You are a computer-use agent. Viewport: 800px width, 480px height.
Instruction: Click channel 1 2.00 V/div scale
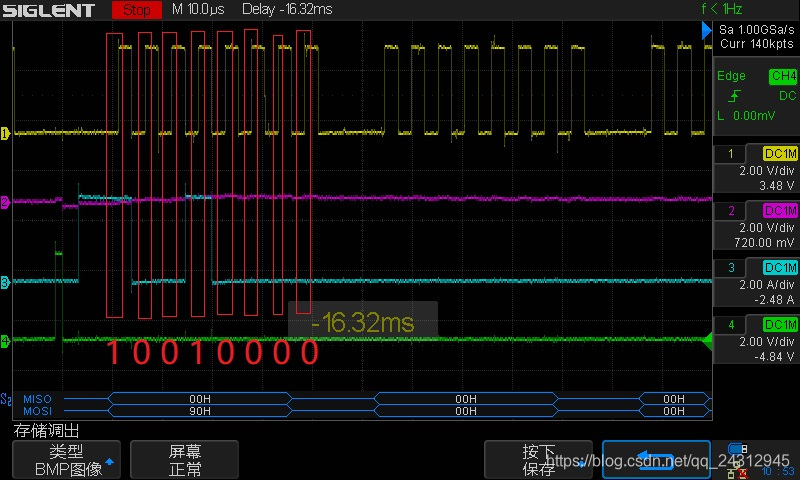point(767,171)
